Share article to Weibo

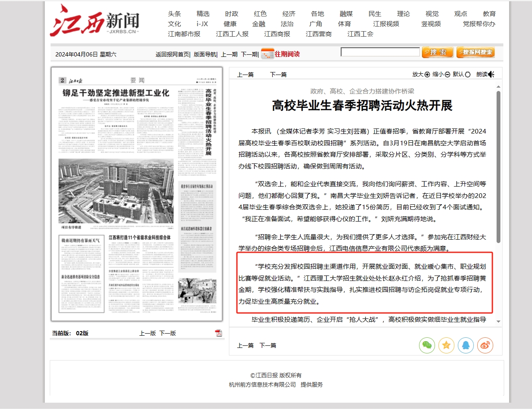[485, 345]
